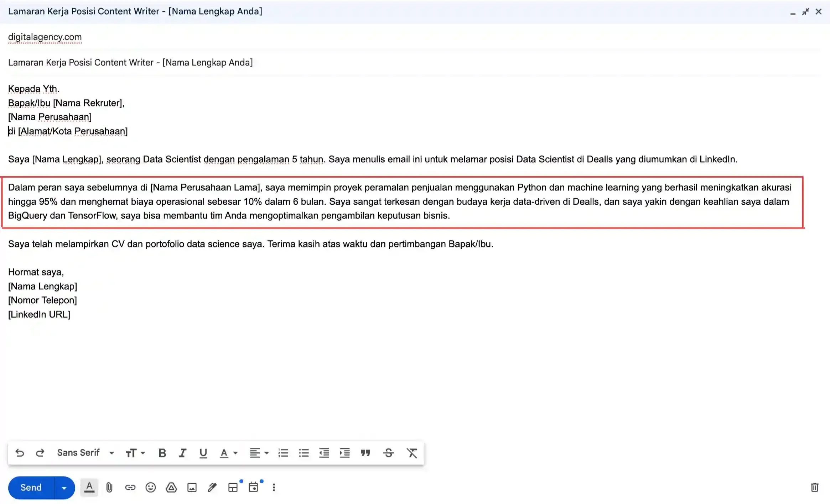Insert files using the Google Drive icon
The width and height of the screenshot is (830, 504).
pos(171,487)
